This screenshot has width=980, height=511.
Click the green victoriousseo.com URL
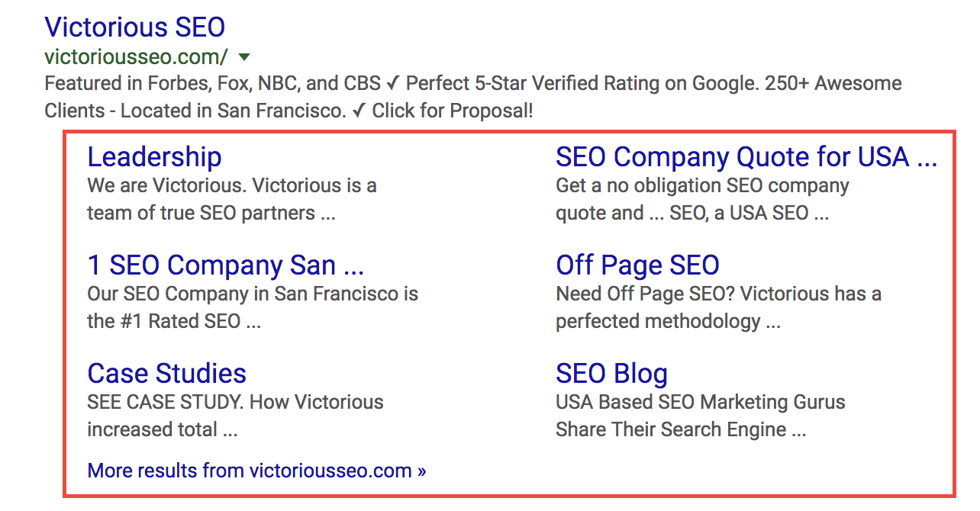click(136, 56)
